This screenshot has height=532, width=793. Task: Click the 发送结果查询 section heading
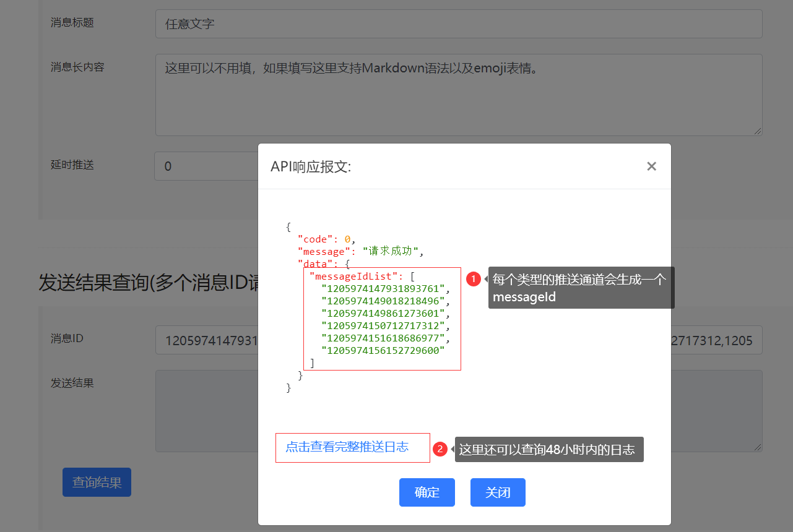click(148, 281)
